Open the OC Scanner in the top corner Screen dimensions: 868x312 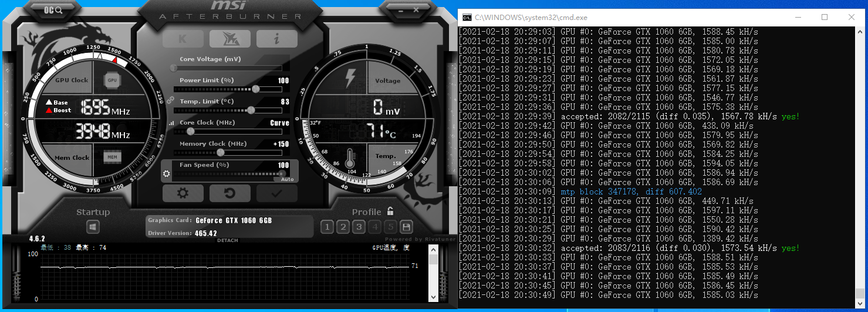point(53,9)
